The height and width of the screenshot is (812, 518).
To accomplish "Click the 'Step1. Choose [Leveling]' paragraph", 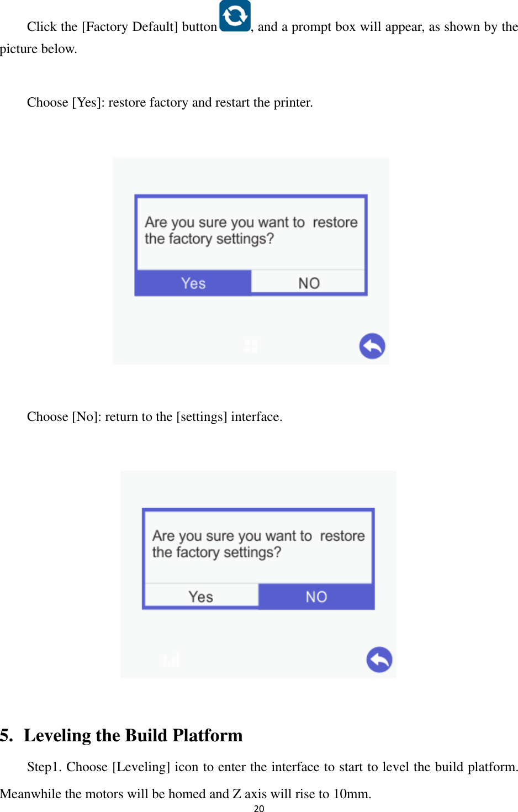I will (259, 780).
